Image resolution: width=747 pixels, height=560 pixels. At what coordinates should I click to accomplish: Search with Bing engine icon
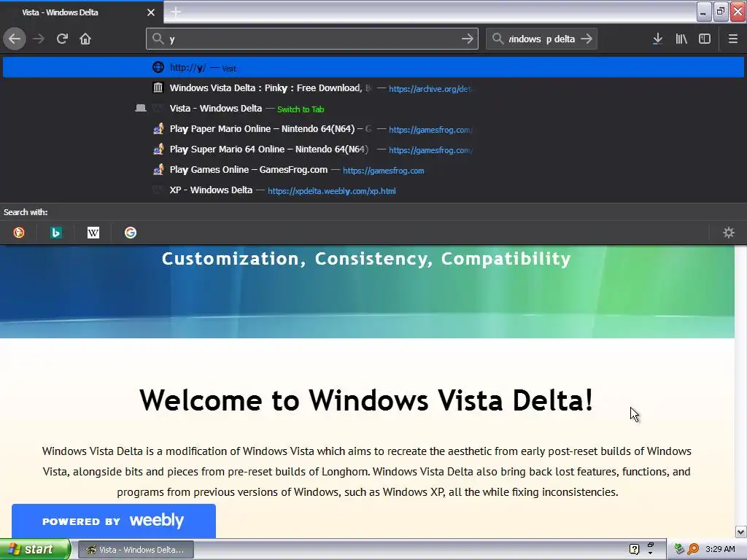(56, 233)
